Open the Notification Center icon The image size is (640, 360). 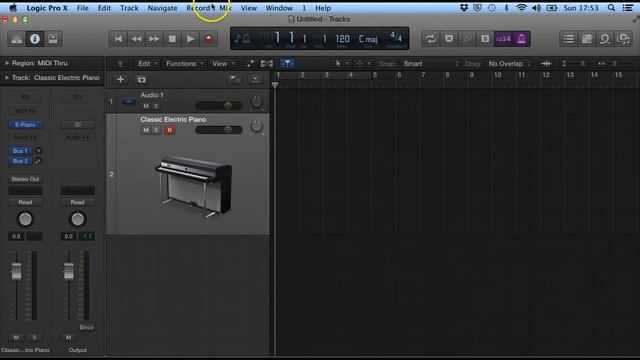click(x=627, y=8)
